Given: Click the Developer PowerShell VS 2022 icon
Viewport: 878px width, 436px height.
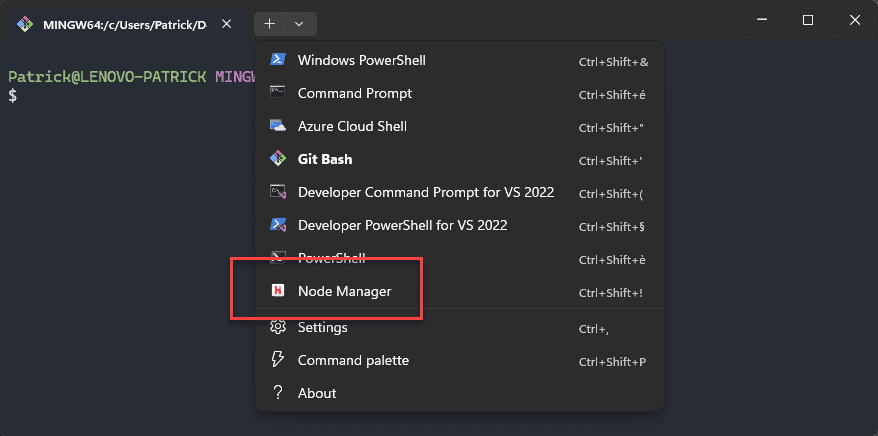Looking at the screenshot, I should (278, 225).
